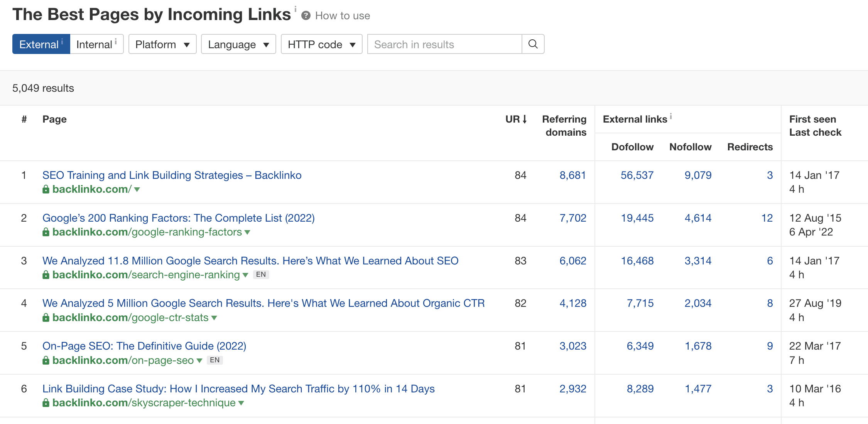Open the Platform filter dropdown
This screenshot has height=424, width=868.
click(x=162, y=44)
